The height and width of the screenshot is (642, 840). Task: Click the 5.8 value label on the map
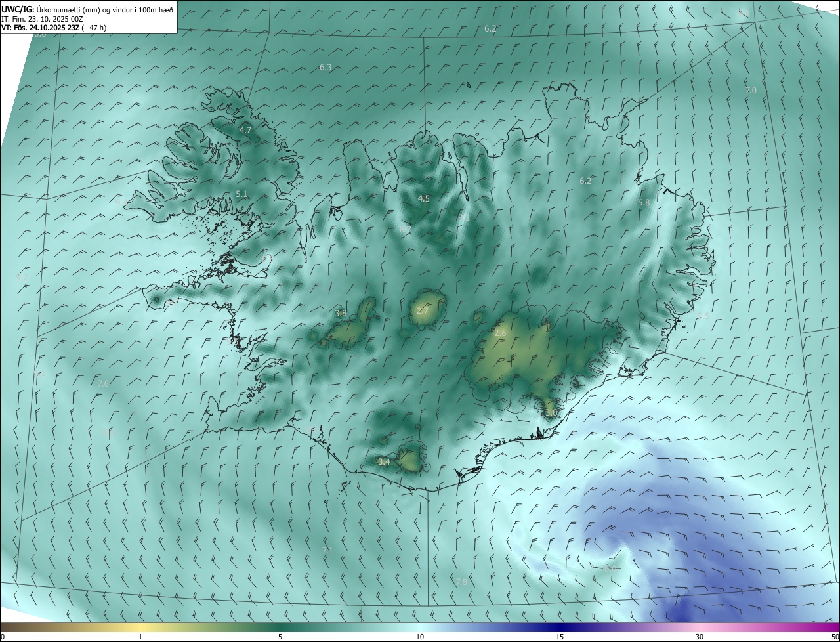coord(644,203)
